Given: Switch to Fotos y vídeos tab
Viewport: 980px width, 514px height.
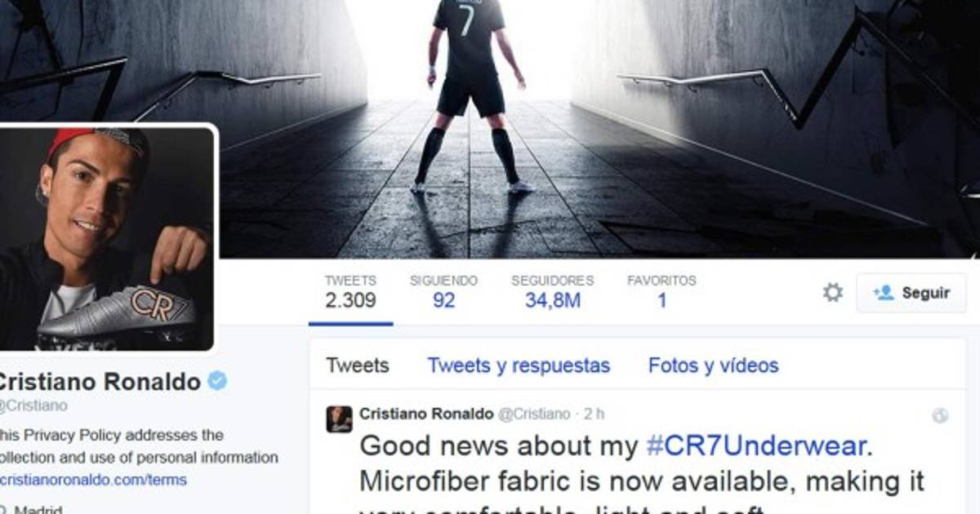Looking at the screenshot, I should (x=713, y=366).
